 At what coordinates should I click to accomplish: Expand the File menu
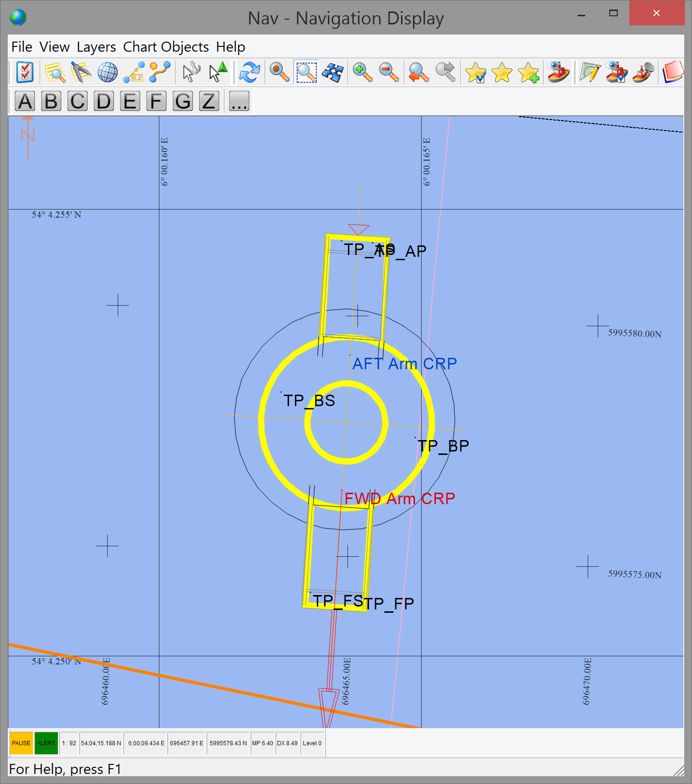(22, 47)
